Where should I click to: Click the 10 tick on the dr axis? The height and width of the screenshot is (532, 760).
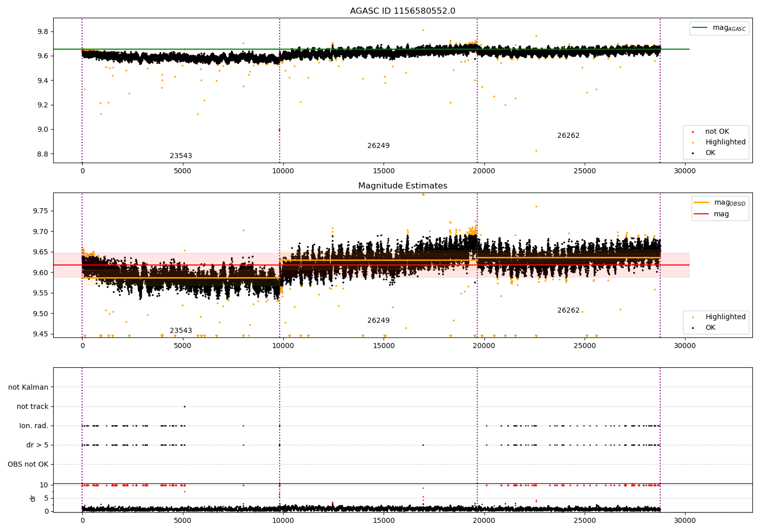tap(44, 485)
